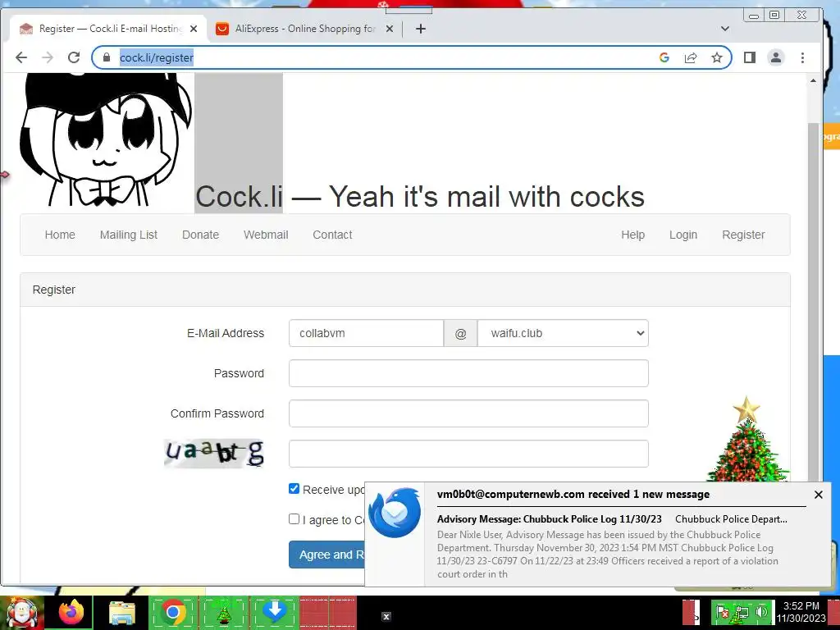Click the Agree and Register button
The width and height of the screenshot is (840, 630).
pyautogui.click(x=326, y=555)
